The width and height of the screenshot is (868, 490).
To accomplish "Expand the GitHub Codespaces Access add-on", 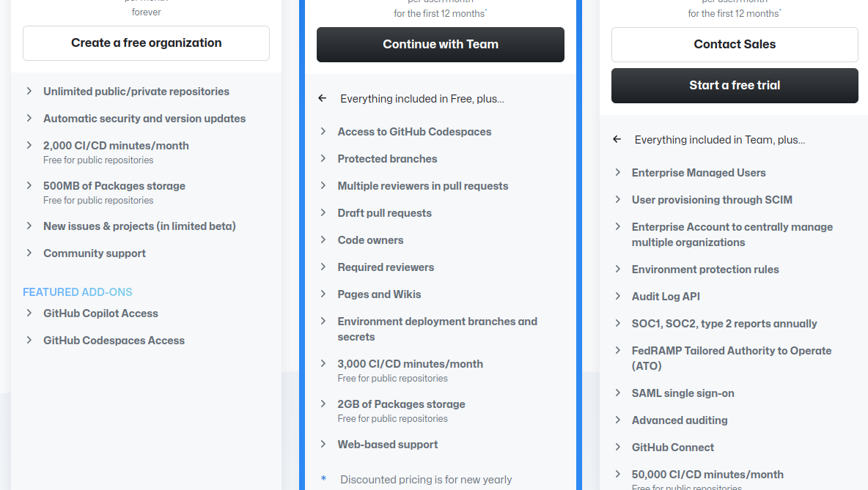I will tap(29, 340).
